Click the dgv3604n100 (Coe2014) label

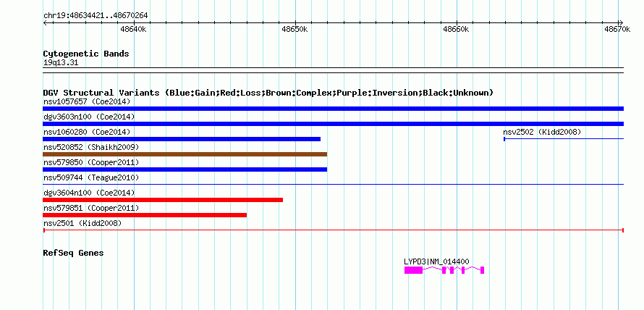[x=89, y=193]
